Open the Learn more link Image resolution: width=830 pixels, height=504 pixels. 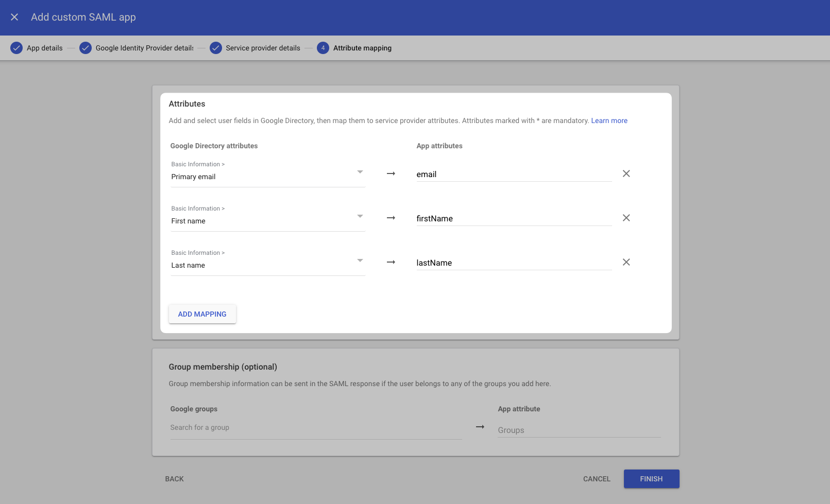click(x=609, y=120)
